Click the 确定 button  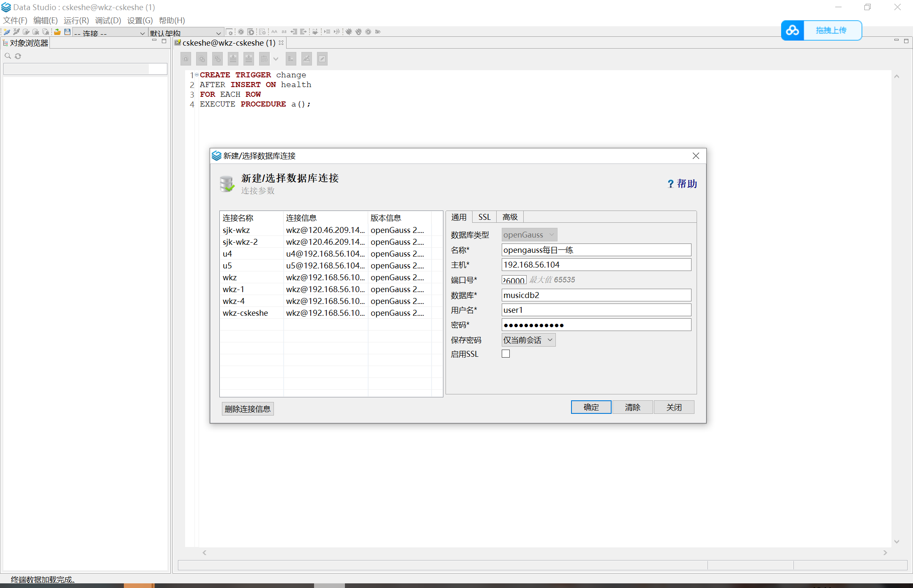point(591,407)
